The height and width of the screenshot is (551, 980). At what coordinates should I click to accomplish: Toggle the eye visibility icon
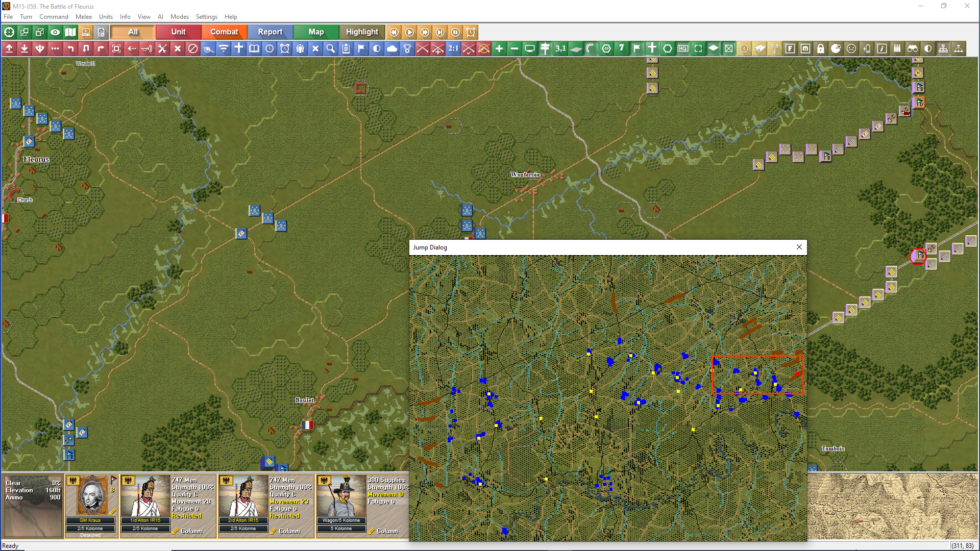(55, 32)
